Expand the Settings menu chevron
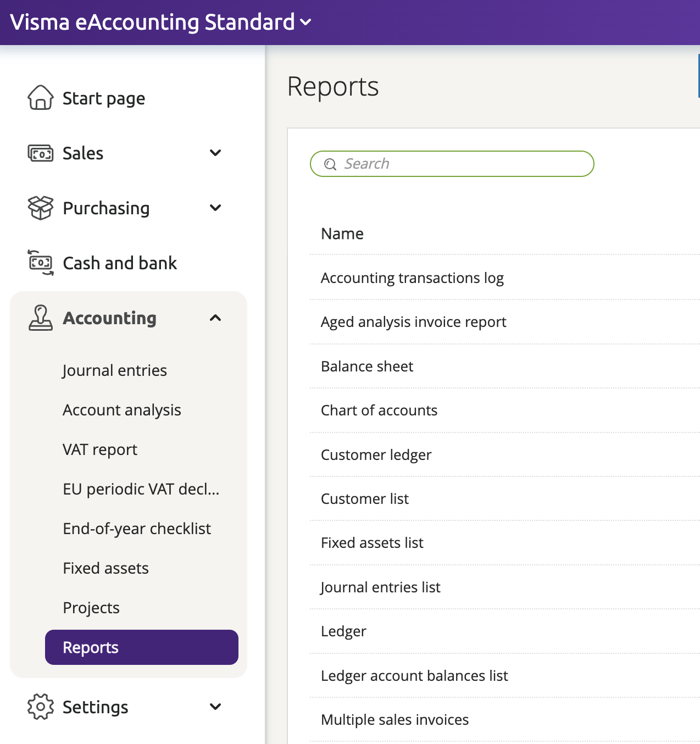700x744 pixels. 215,707
